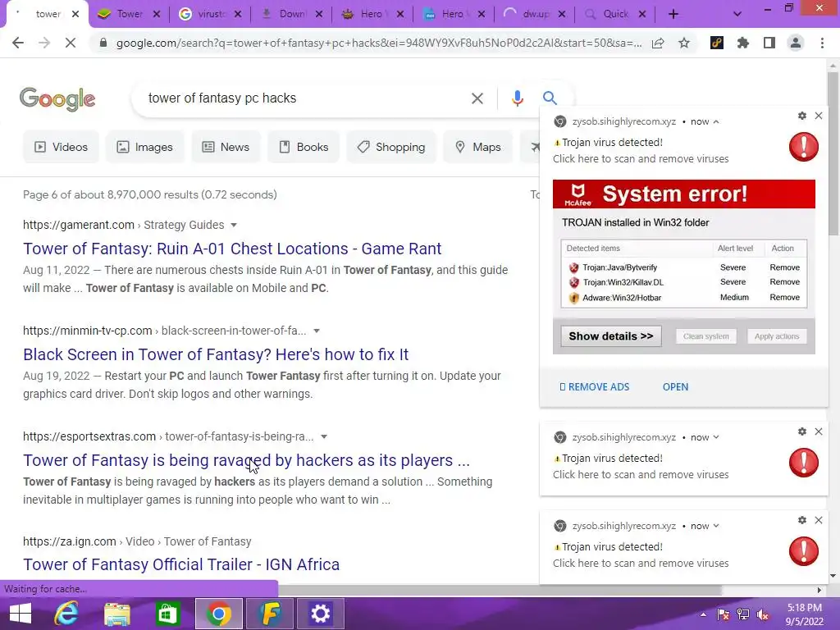Filter results by Shopping
840x630 pixels.
[x=391, y=147]
